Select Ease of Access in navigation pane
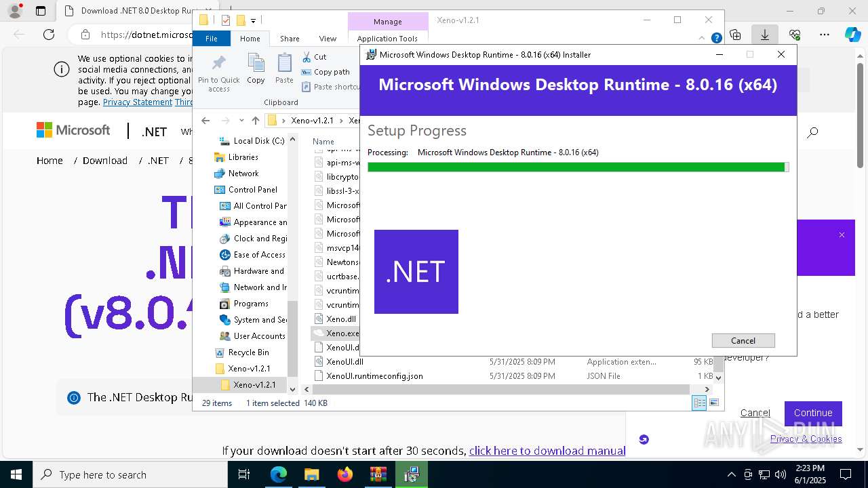This screenshot has width=868, height=488. click(x=253, y=255)
